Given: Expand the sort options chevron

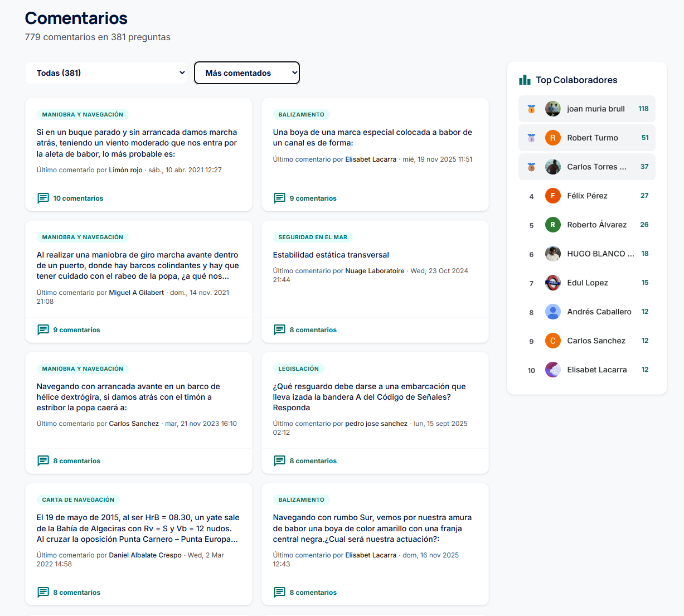Looking at the screenshot, I should (x=294, y=72).
